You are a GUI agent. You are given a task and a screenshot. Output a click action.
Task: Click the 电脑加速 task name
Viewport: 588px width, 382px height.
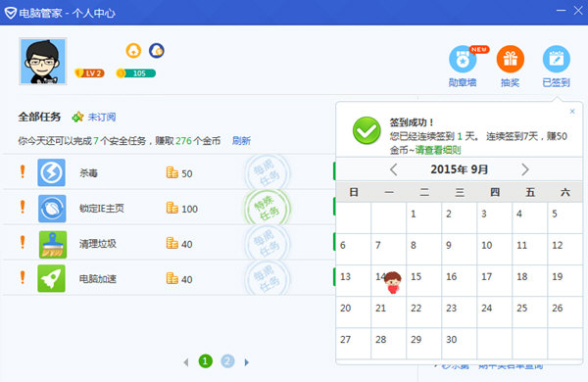(97, 279)
